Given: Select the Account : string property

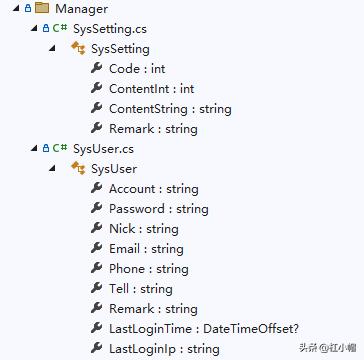Looking at the screenshot, I should [x=154, y=189].
